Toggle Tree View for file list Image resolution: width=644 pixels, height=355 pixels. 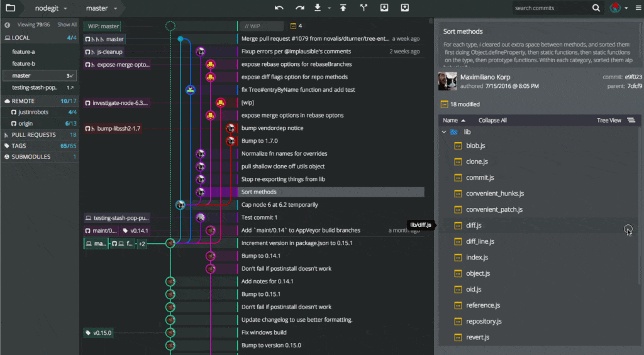pos(609,120)
